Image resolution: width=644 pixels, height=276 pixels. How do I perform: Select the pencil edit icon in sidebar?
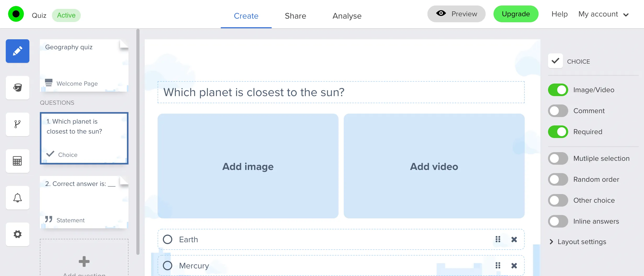(18, 51)
